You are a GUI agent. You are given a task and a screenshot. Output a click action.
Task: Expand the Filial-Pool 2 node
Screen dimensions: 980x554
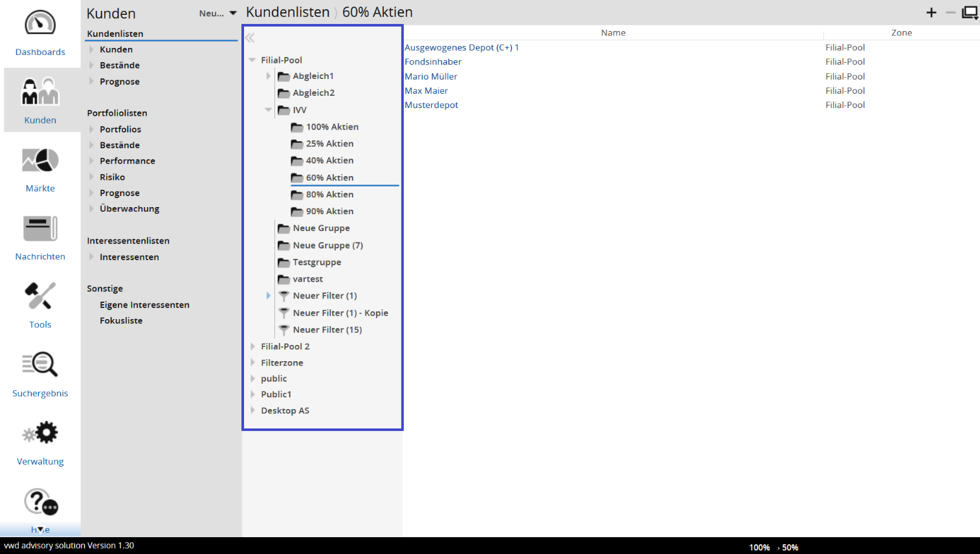coord(252,346)
